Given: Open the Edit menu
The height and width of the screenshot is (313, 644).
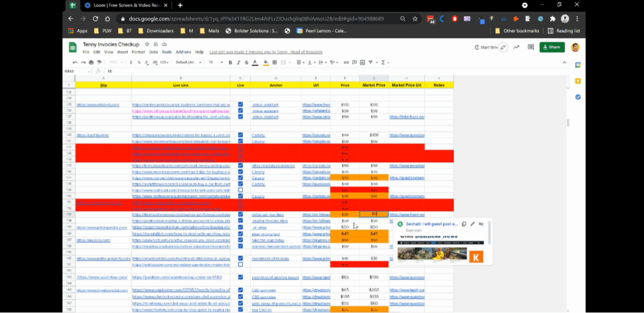Looking at the screenshot, I should (x=96, y=52).
